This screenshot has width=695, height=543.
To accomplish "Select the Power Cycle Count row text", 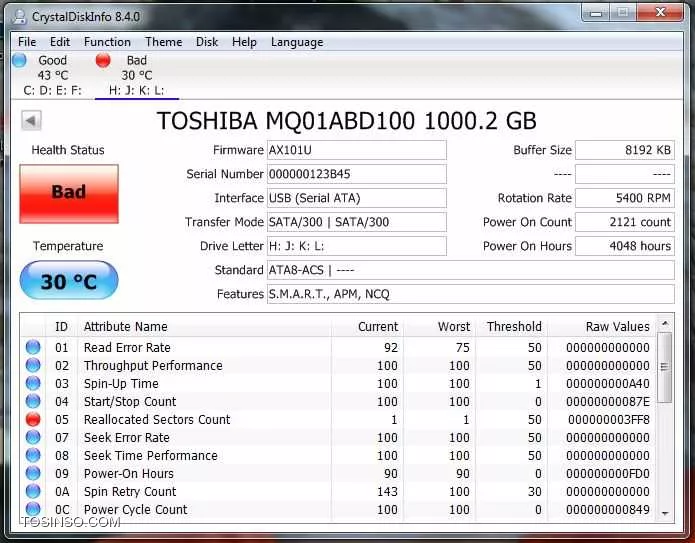I will click(136, 510).
